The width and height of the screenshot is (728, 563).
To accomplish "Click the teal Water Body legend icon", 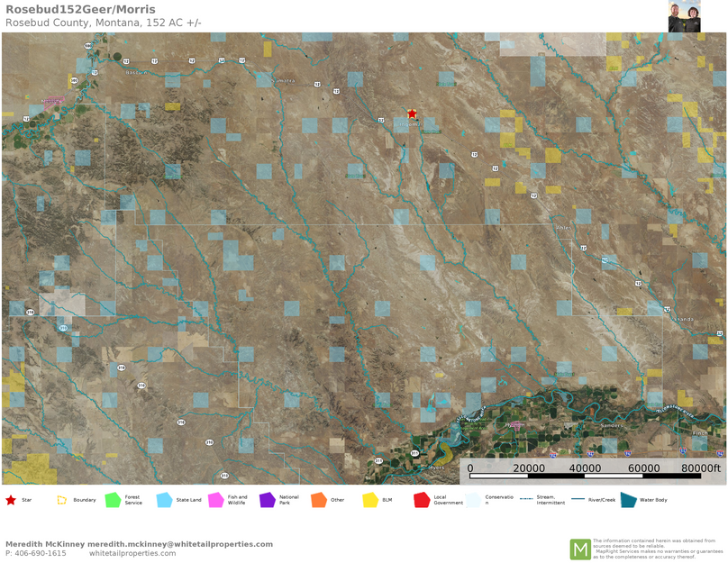I will [x=628, y=500].
